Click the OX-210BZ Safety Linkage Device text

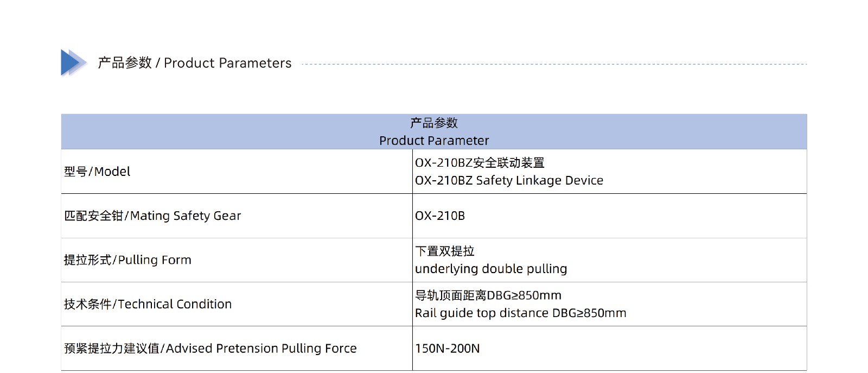509,180
